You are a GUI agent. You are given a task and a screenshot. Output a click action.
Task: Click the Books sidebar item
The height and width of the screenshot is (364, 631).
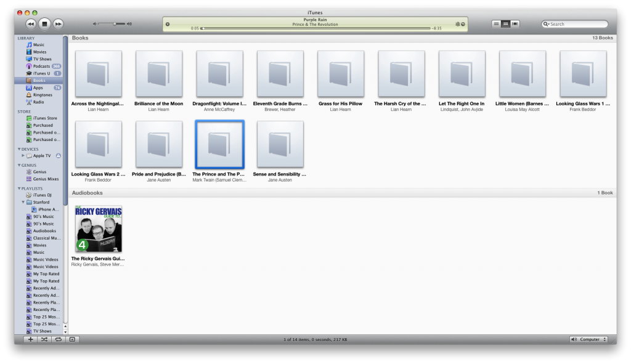(39, 81)
